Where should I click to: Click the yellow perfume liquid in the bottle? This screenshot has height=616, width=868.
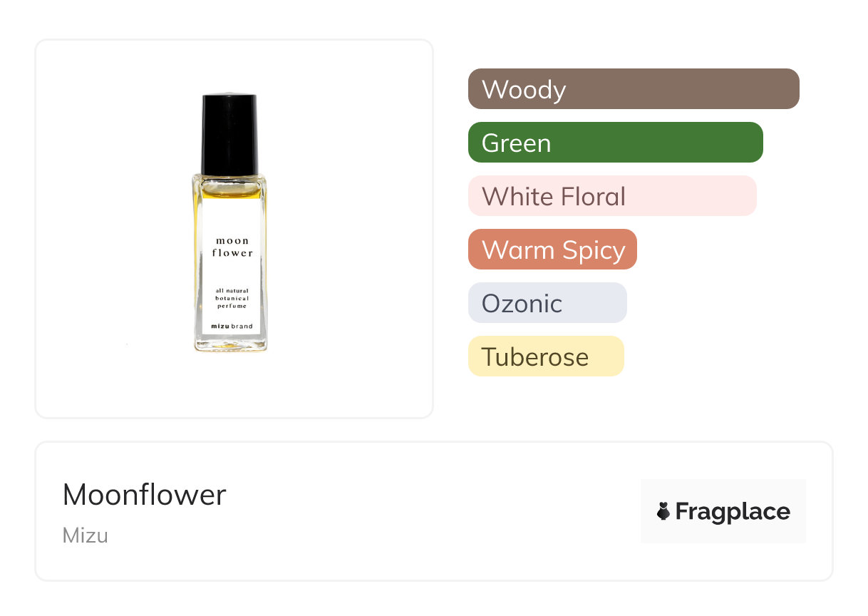(229, 188)
